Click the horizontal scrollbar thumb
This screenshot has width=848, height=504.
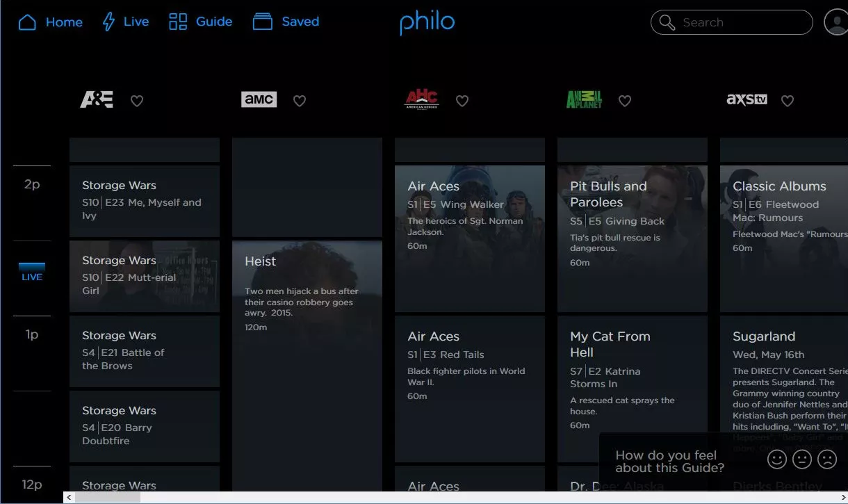(x=108, y=498)
